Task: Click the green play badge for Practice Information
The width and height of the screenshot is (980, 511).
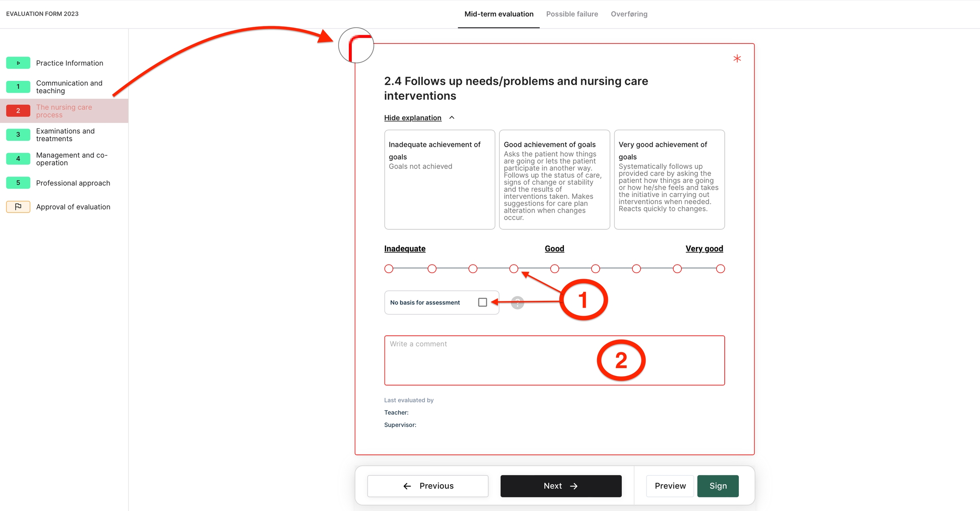Action: pyautogui.click(x=18, y=63)
